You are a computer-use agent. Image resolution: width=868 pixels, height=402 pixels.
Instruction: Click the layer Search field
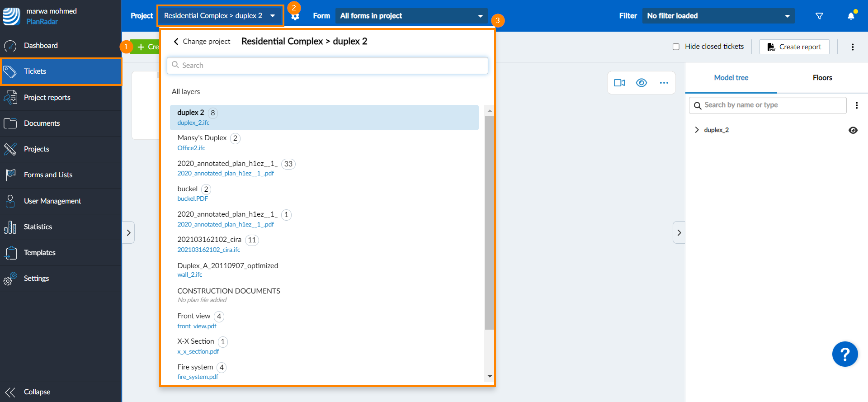click(x=327, y=66)
